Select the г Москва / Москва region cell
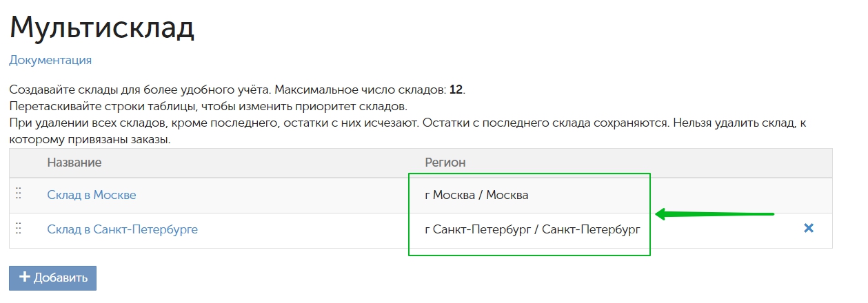868x303 pixels. coord(476,195)
